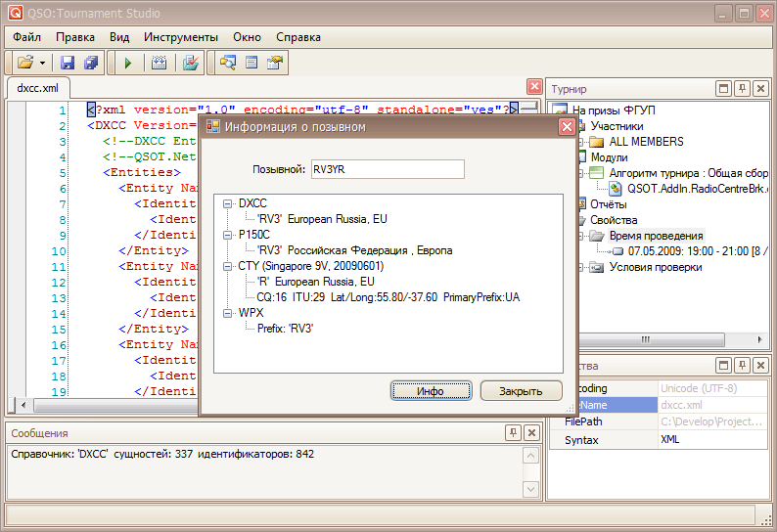The height and width of the screenshot is (532, 777).
Task: Switch to the dxcc.xml tab
Action: coord(37,88)
